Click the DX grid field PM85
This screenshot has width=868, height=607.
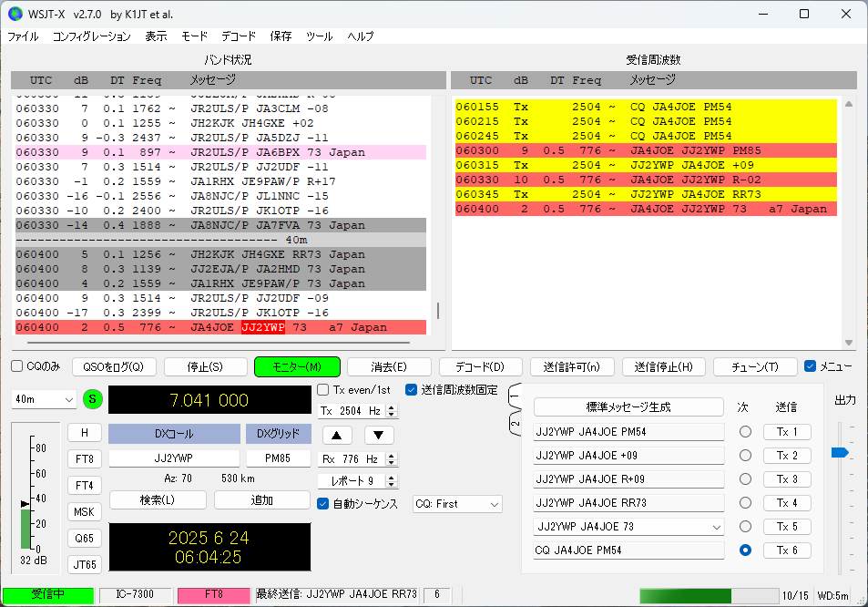pos(278,458)
